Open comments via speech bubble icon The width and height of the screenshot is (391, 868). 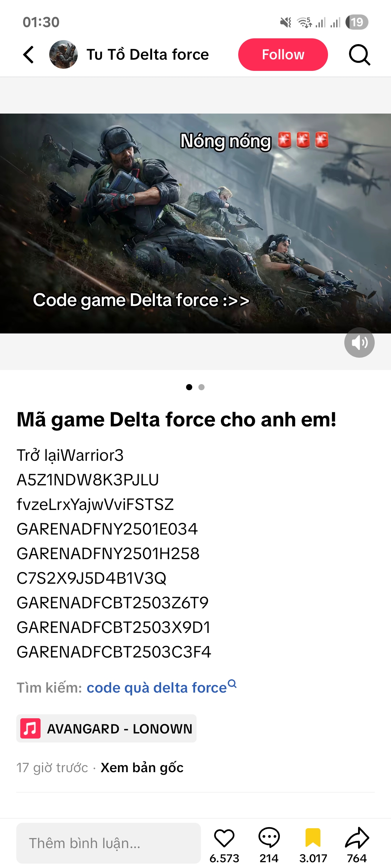(x=269, y=838)
